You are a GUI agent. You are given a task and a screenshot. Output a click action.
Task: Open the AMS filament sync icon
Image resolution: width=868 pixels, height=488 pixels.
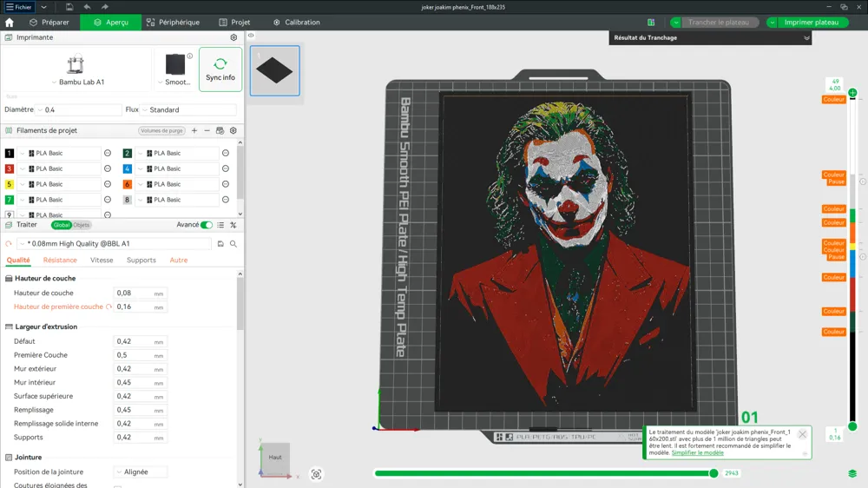pyautogui.click(x=220, y=131)
